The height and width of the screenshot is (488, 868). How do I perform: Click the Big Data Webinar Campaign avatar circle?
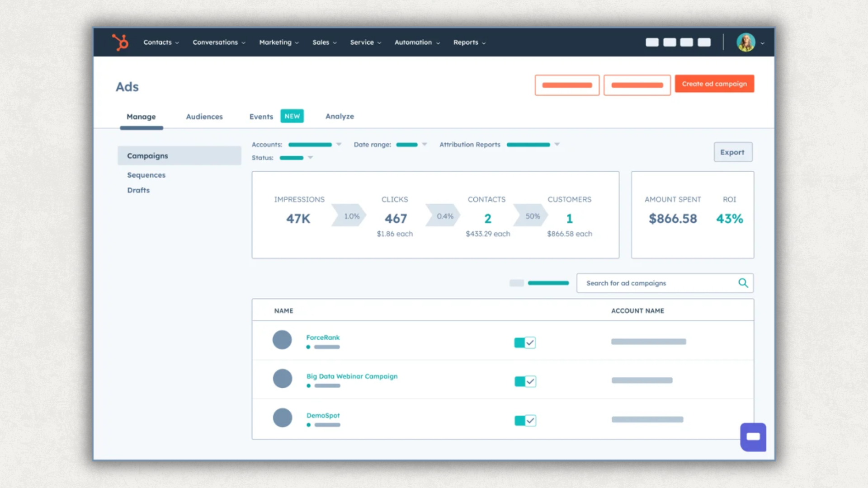click(x=283, y=379)
